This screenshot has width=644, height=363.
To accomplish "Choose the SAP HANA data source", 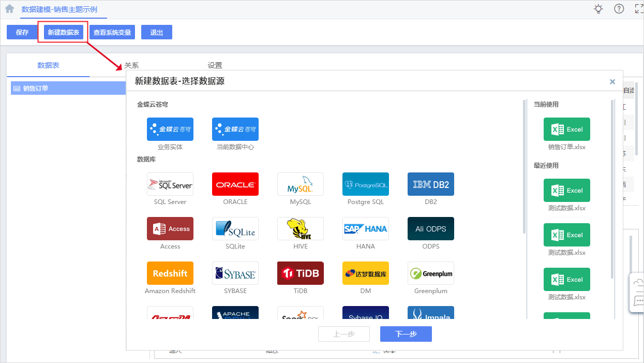I will click(365, 228).
